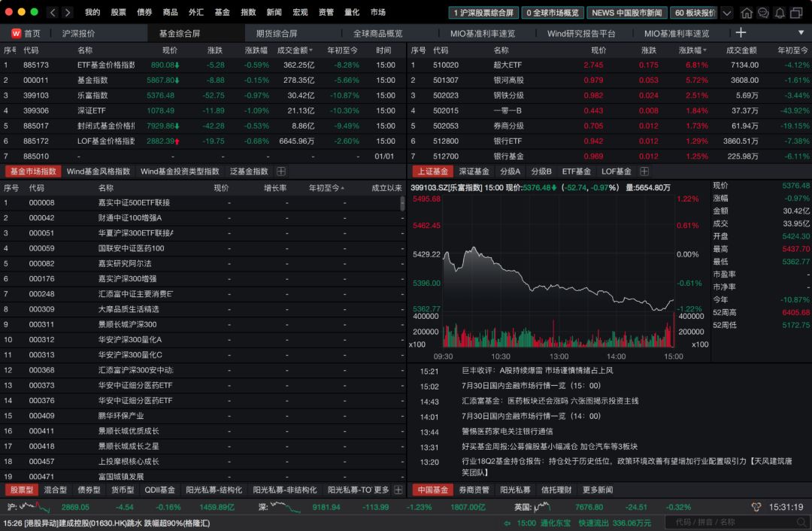Toggle the 全球市场概览 button in the top bar

(553, 12)
